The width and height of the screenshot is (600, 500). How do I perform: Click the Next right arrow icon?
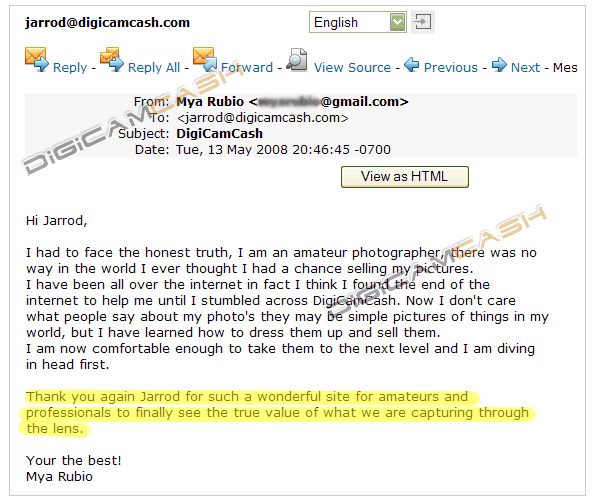(x=499, y=64)
